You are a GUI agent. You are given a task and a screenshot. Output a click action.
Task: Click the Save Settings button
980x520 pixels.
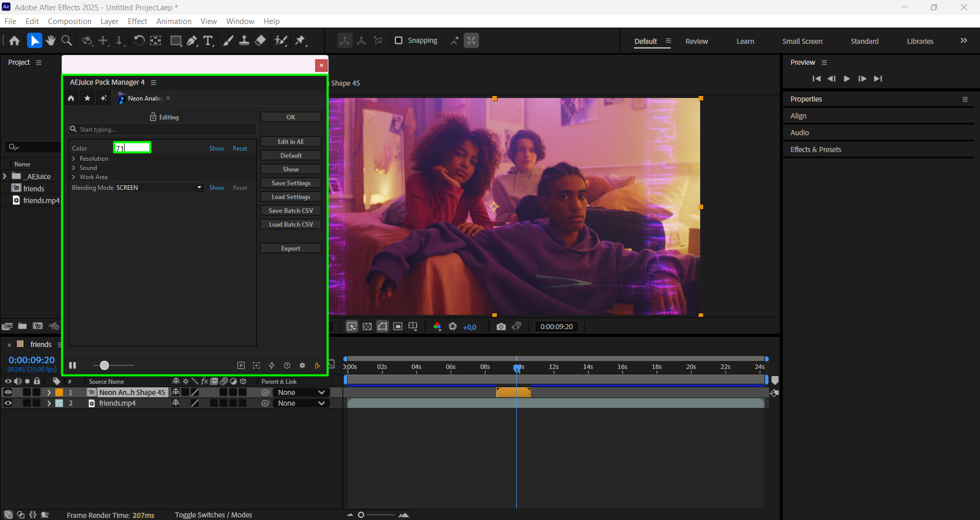291,183
